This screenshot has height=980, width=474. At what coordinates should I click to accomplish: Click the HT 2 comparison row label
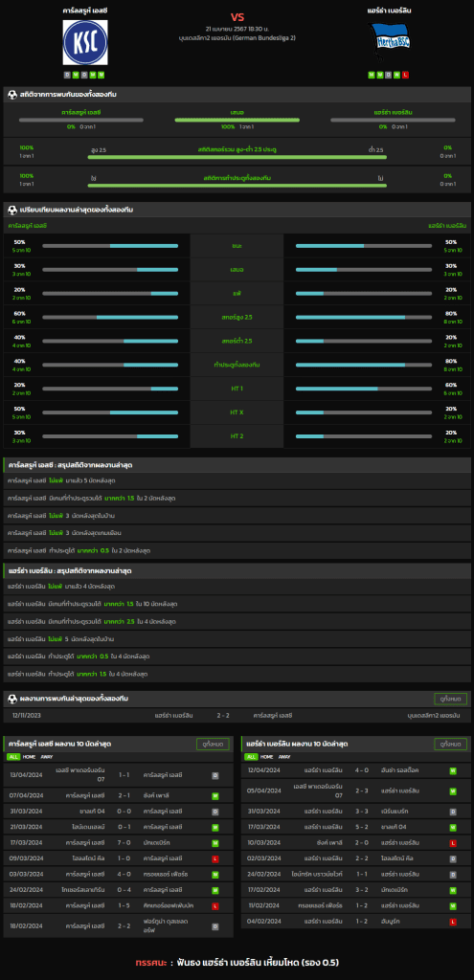[x=237, y=435]
